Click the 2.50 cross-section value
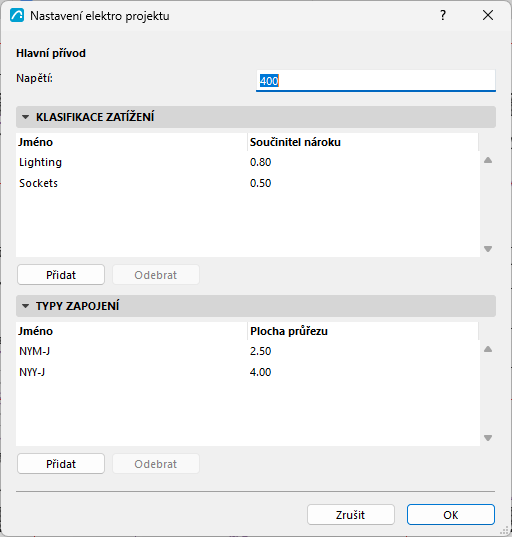The height and width of the screenshot is (537, 512). (261, 351)
